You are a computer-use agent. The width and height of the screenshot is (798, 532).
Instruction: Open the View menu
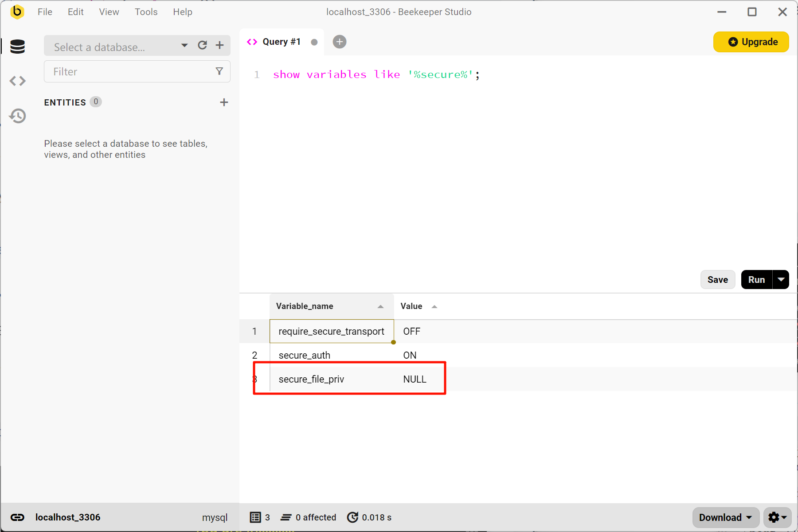coord(109,12)
